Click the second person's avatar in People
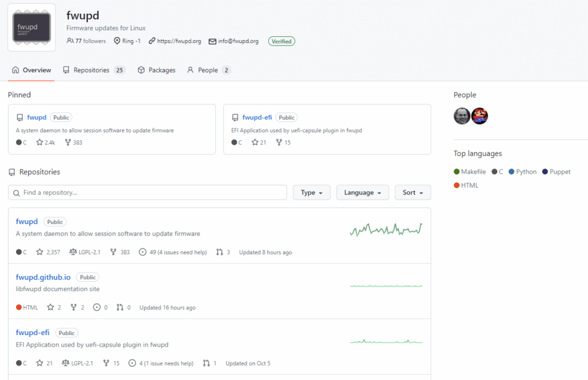 click(479, 116)
